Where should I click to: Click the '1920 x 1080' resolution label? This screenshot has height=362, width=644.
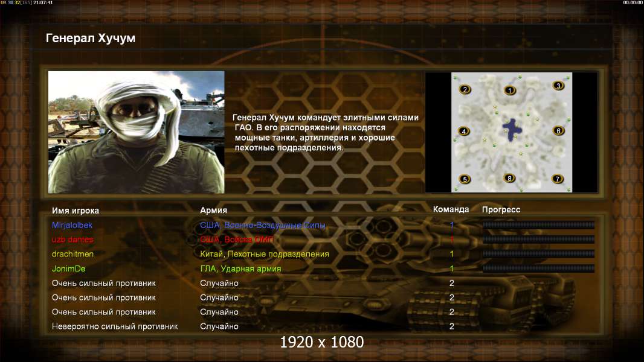(321, 342)
